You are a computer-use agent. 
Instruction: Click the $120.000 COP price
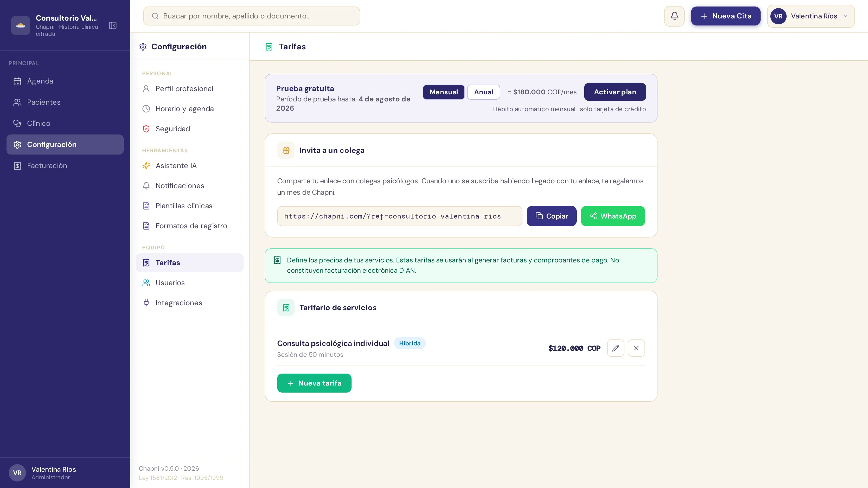pos(574,348)
